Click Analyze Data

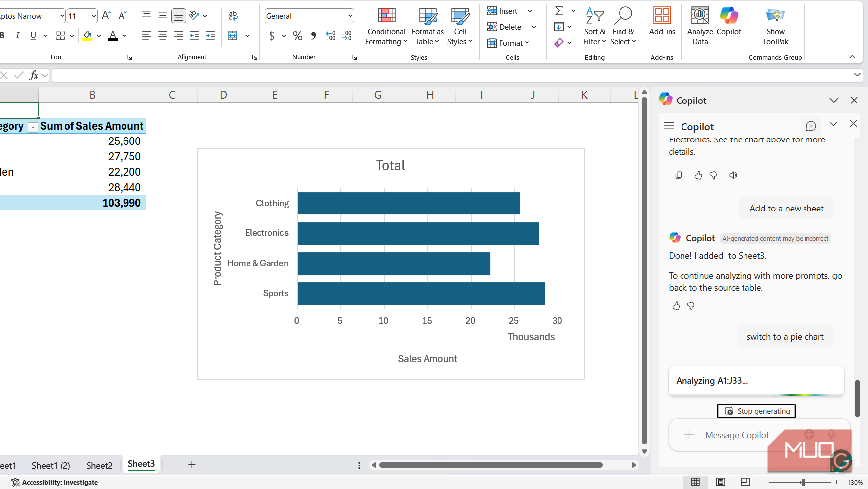coord(700,27)
